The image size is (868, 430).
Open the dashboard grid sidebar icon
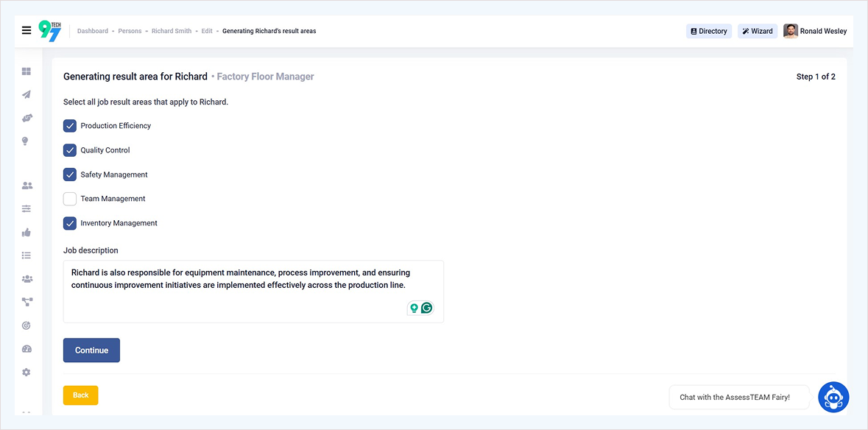click(27, 71)
